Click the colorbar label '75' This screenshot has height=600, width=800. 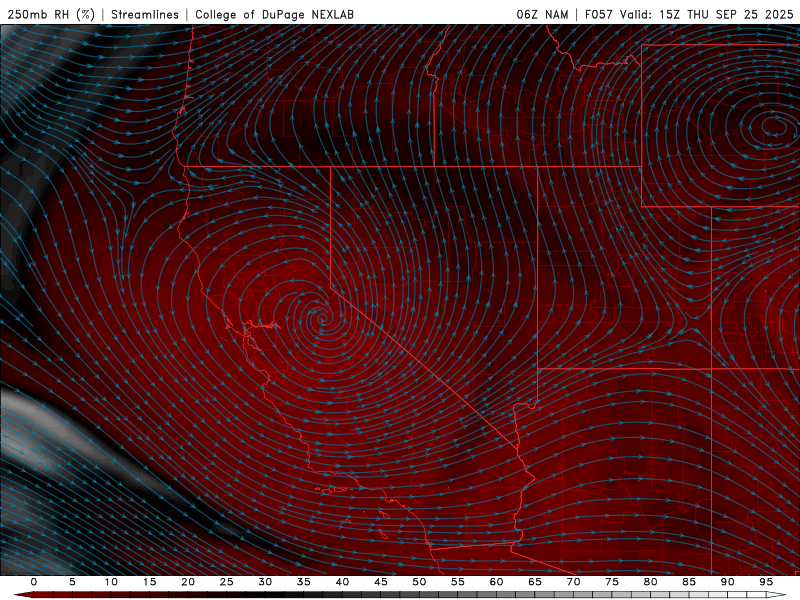pos(612,582)
